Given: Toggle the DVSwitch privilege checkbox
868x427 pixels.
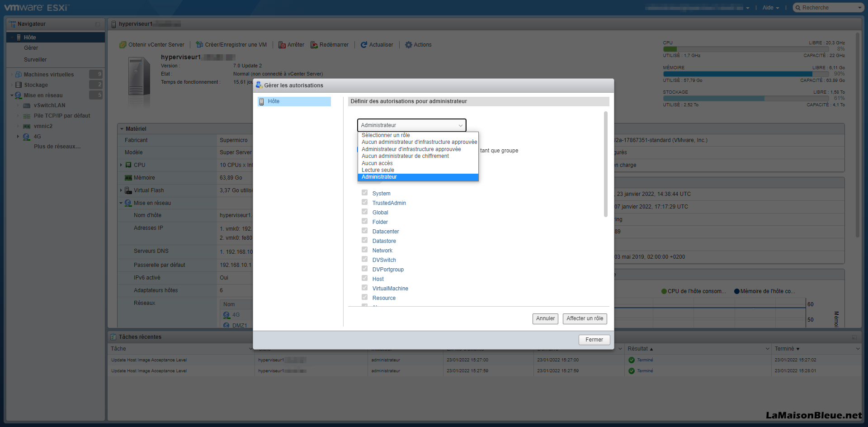Looking at the screenshot, I should tap(364, 259).
